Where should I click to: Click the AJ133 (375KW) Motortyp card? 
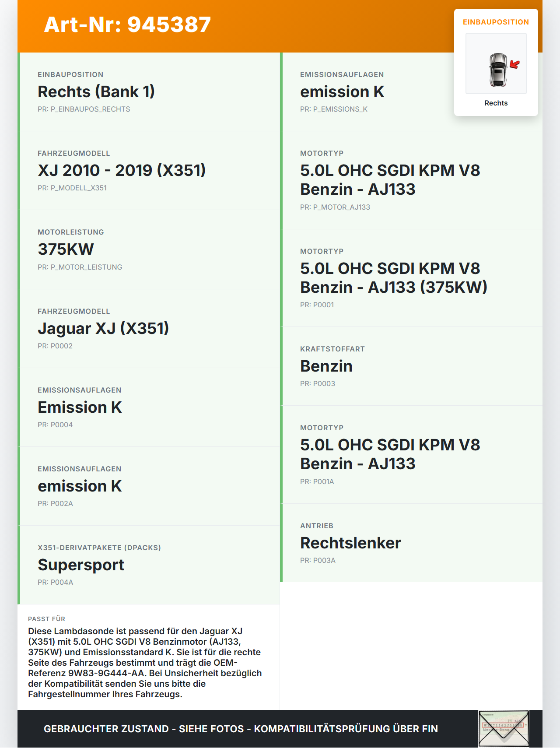coord(411,278)
